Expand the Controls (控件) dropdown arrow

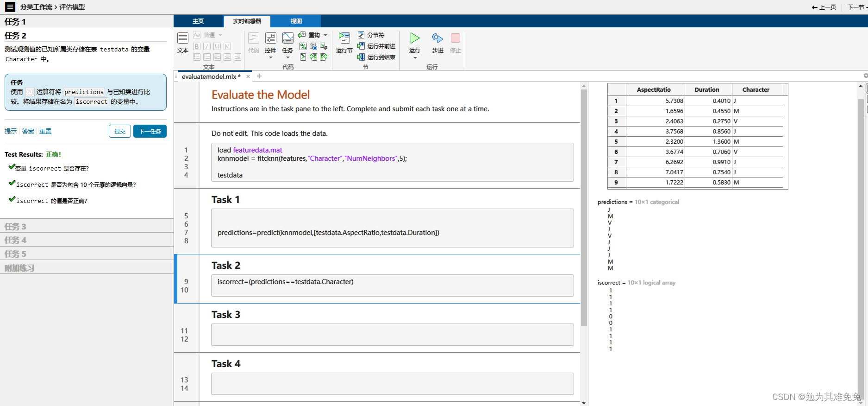click(x=271, y=57)
